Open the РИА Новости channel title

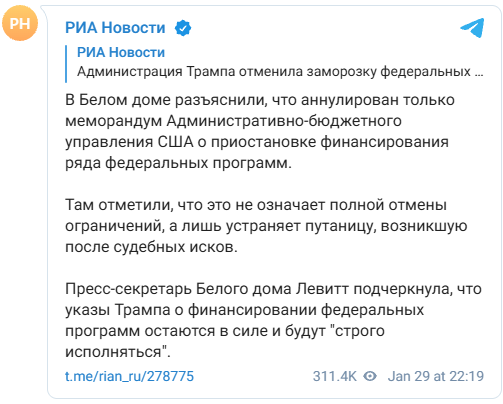(115, 28)
